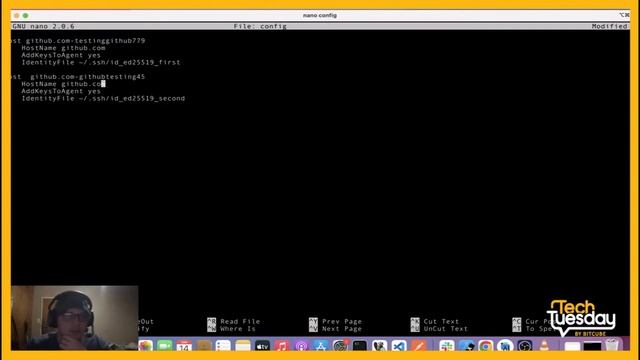The width and height of the screenshot is (640, 360).
Task: Open Podcasts from the dock
Action: pos(301,346)
